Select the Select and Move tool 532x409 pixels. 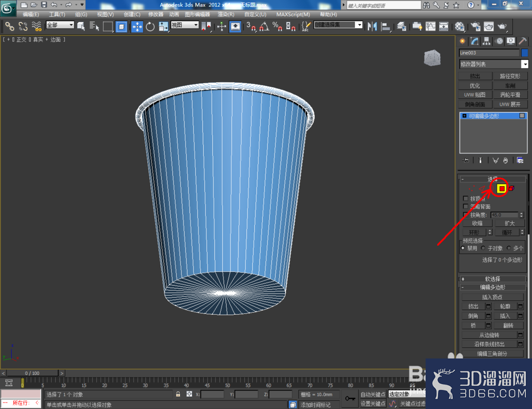(137, 27)
